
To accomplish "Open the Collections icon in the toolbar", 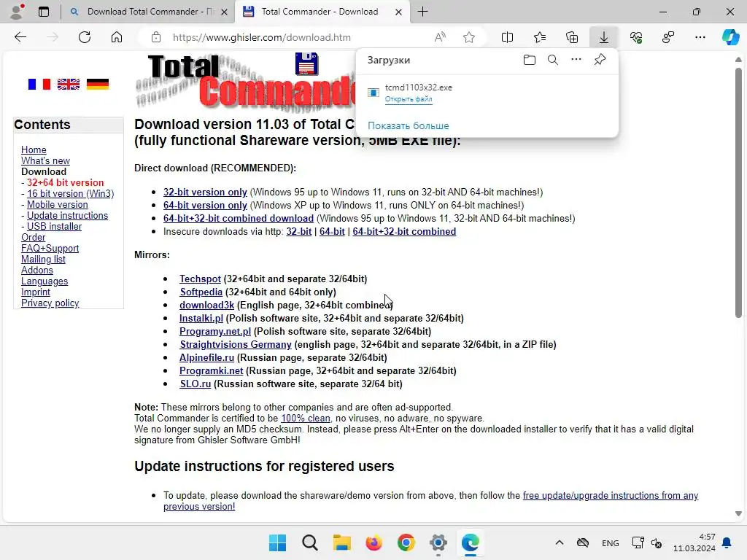I will (x=572, y=37).
